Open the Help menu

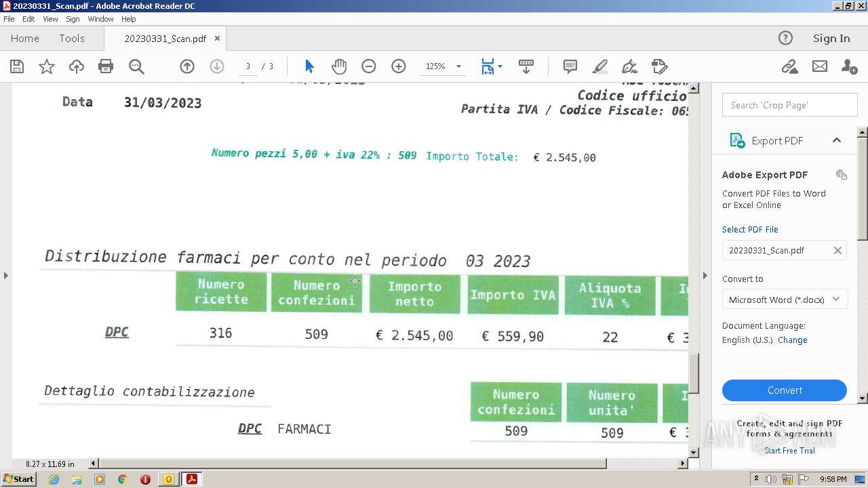coord(129,19)
